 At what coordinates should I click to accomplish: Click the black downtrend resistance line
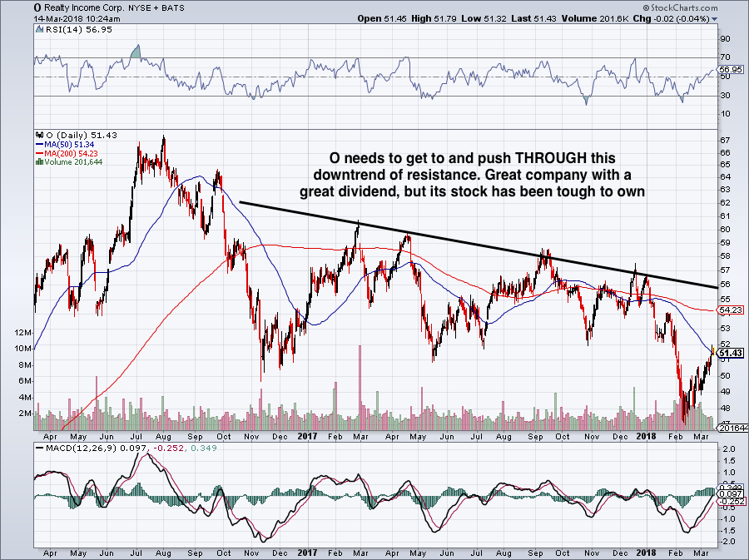478,245
